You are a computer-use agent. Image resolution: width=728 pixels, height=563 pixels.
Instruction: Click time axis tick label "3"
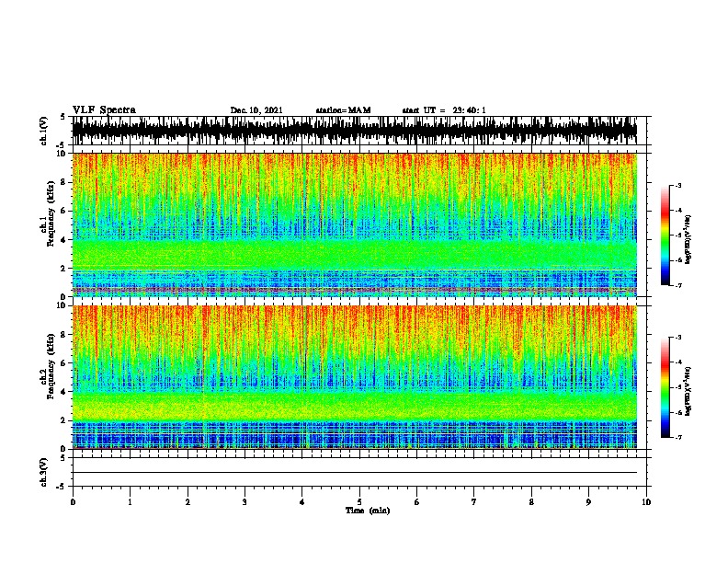245,502
